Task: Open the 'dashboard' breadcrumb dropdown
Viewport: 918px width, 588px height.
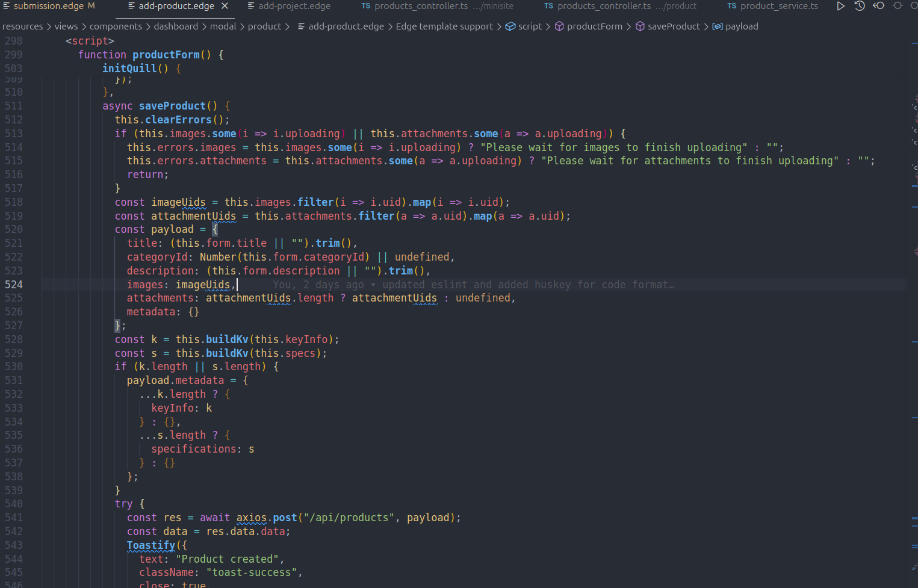Action: pos(176,26)
